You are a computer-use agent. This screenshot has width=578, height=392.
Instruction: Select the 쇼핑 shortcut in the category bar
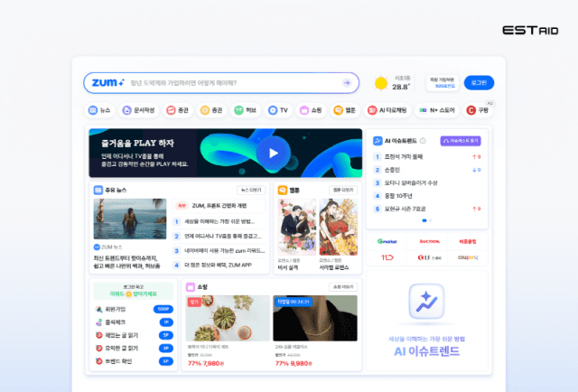click(x=305, y=110)
